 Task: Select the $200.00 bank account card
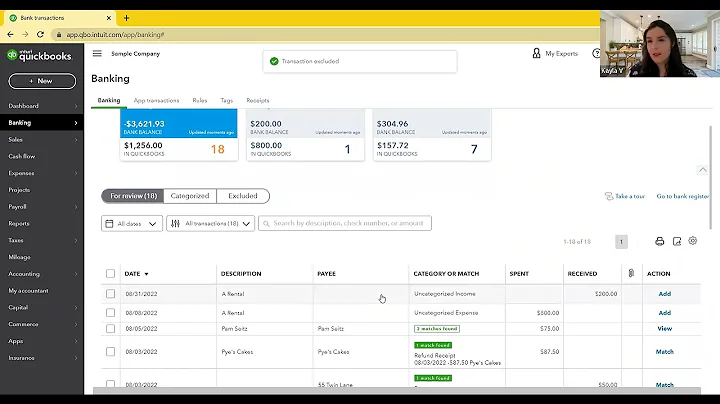pyautogui.click(x=305, y=135)
